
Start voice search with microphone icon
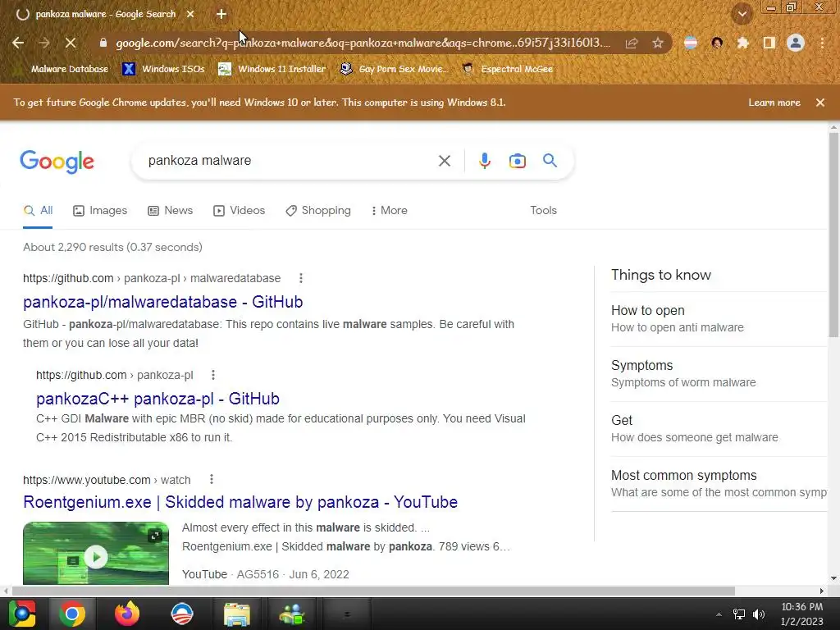(x=484, y=161)
